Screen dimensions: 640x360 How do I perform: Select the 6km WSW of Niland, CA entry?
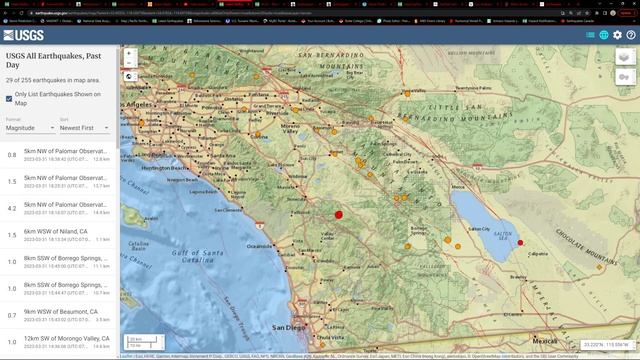point(58,235)
